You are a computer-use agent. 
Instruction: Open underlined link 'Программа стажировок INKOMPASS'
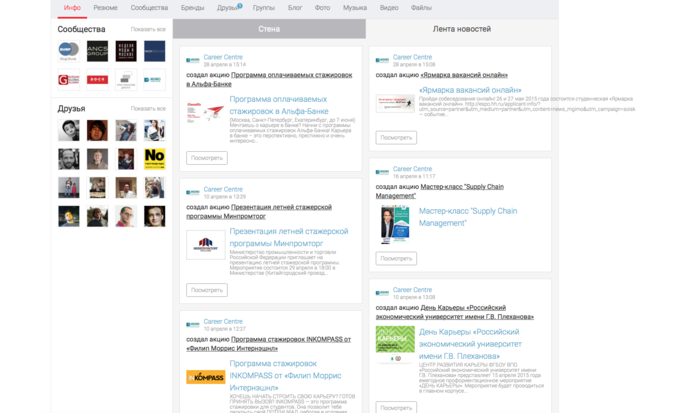click(x=268, y=344)
